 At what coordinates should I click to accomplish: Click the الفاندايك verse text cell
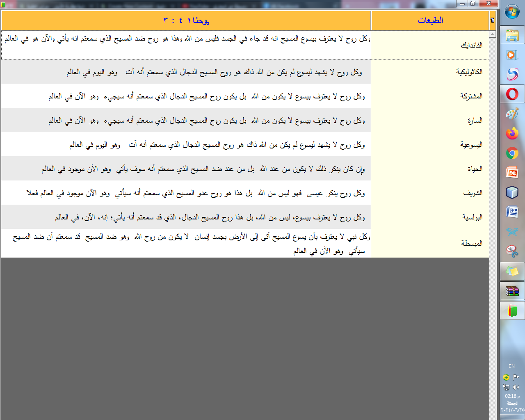tap(186, 45)
